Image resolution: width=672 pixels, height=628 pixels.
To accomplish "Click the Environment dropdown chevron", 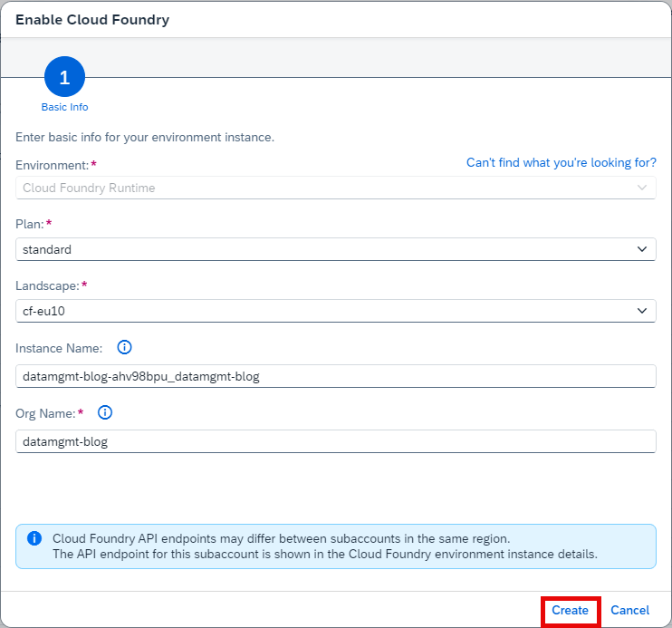I will (641, 188).
